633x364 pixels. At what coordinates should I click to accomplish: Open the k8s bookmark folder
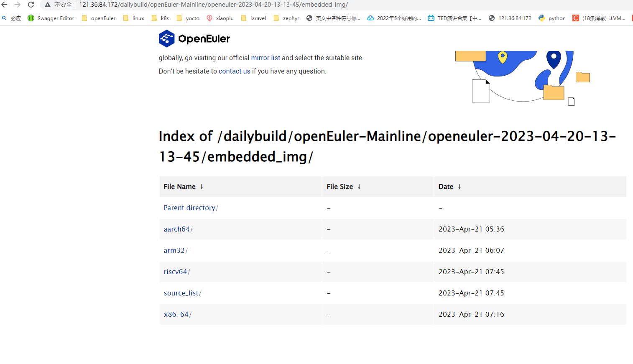161,18
